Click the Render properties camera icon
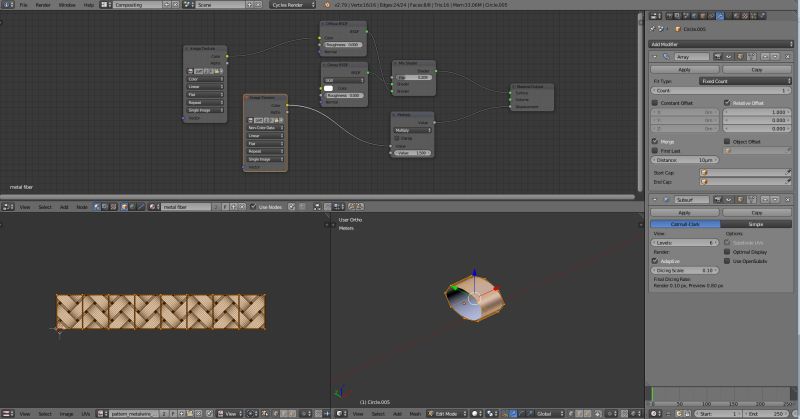The image size is (800, 419). (669, 16)
